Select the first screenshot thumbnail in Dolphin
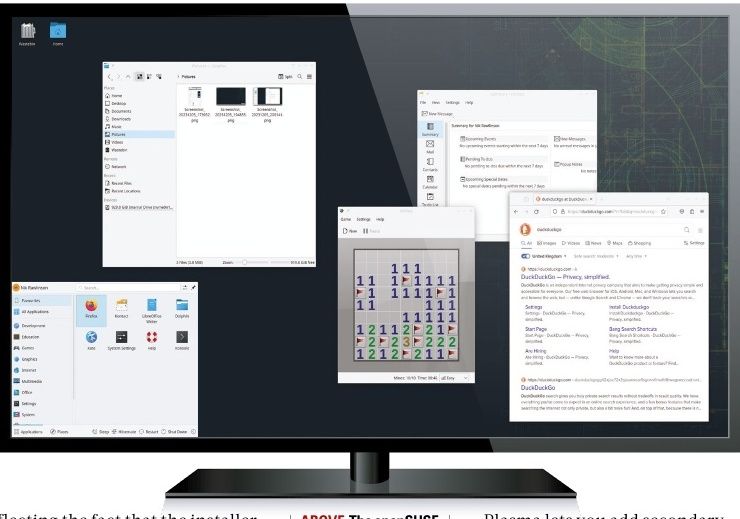 [x=194, y=105]
